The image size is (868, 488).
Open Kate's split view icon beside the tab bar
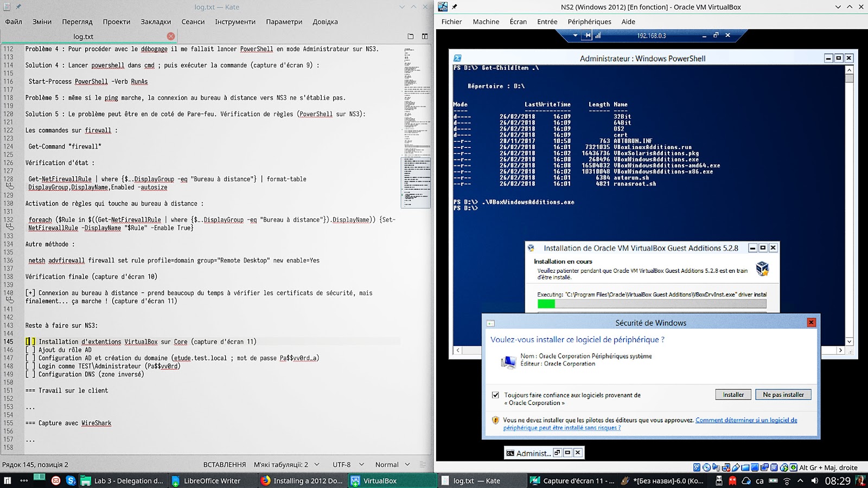[x=425, y=36]
